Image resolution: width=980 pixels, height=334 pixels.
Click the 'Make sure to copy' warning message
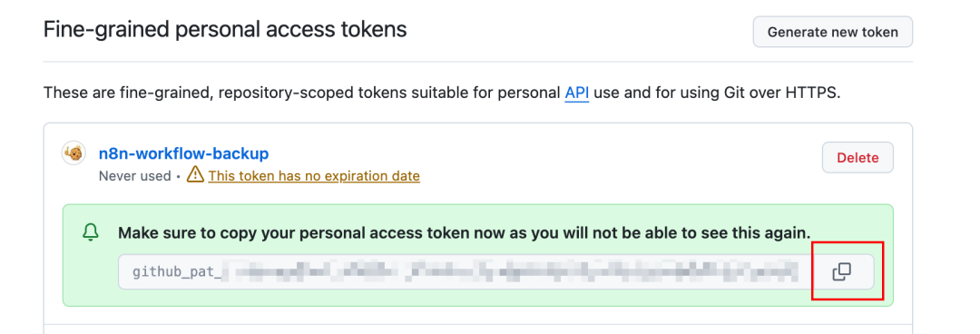point(465,233)
